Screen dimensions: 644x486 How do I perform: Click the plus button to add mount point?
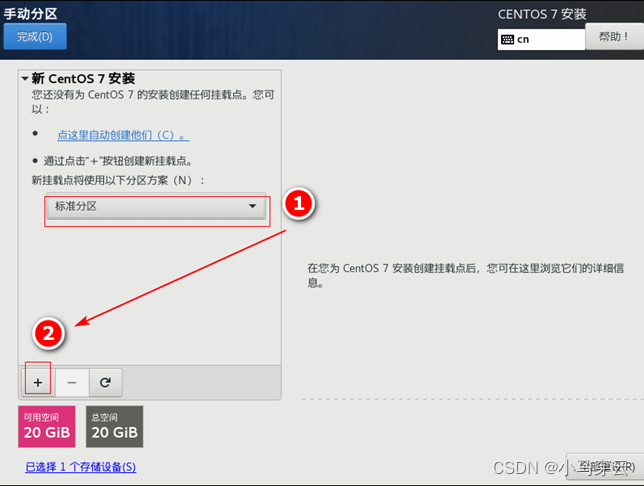coord(38,382)
